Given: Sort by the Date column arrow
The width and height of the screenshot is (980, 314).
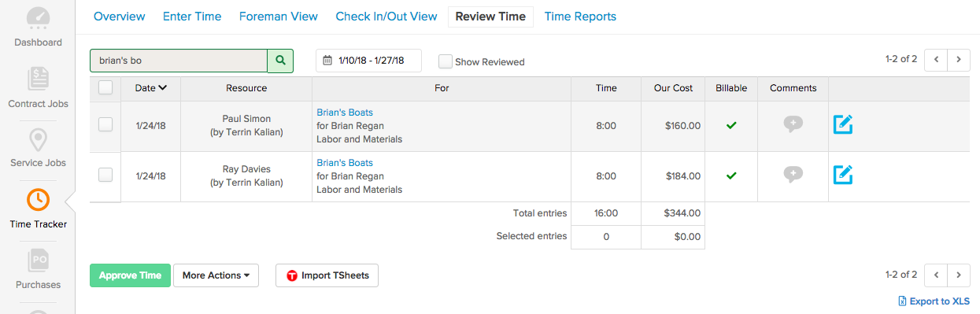Looking at the screenshot, I should click(x=163, y=88).
